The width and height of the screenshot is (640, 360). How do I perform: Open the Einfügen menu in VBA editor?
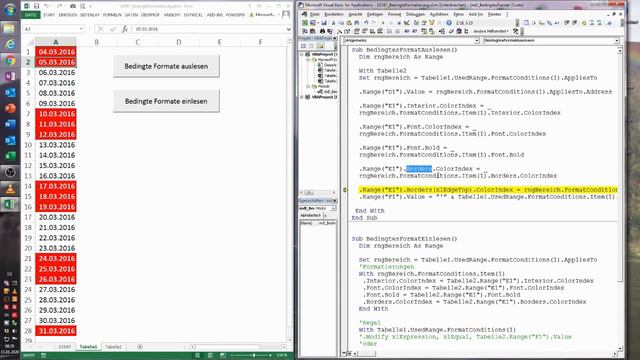click(375, 14)
